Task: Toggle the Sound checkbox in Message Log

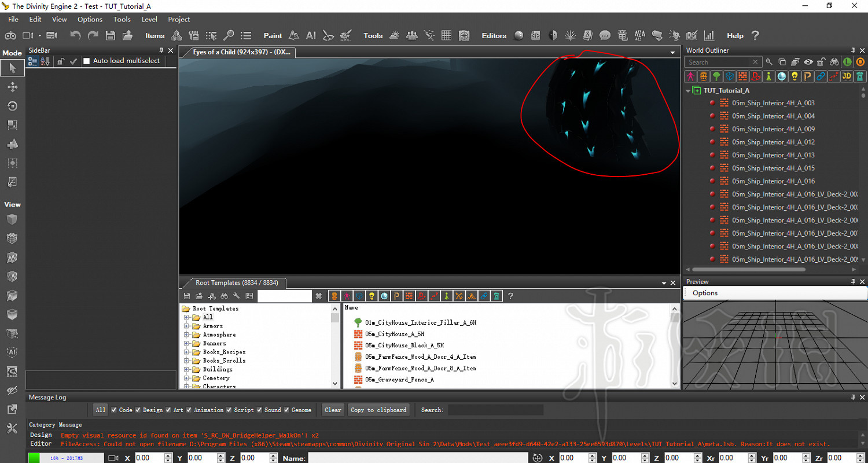Action: coord(259,410)
